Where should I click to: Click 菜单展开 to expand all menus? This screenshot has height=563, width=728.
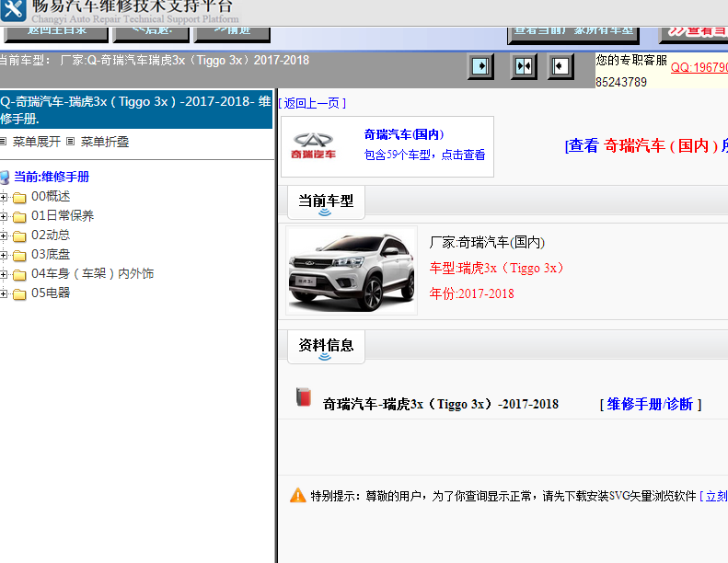[x=37, y=142]
